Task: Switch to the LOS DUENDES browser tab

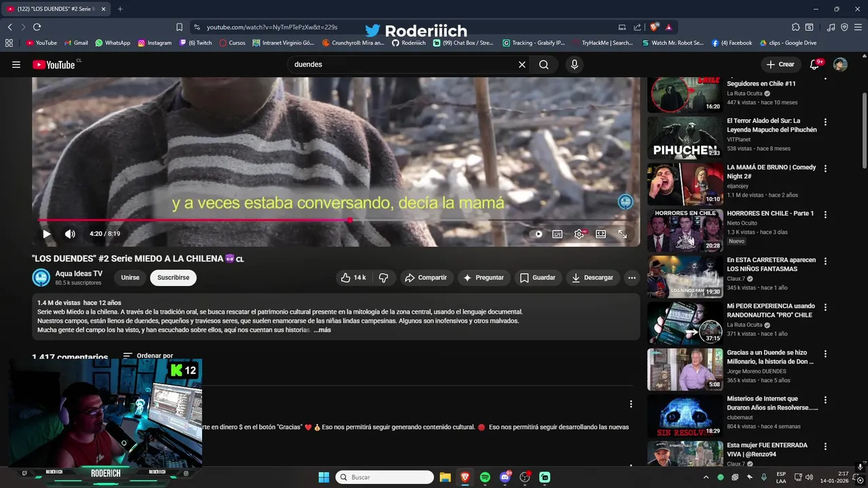Action: pyautogui.click(x=56, y=9)
